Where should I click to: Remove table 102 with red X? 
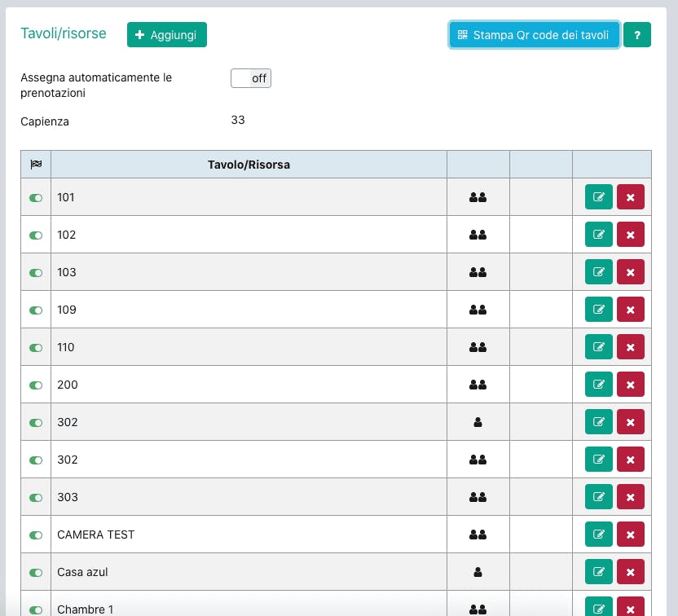click(x=631, y=235)
